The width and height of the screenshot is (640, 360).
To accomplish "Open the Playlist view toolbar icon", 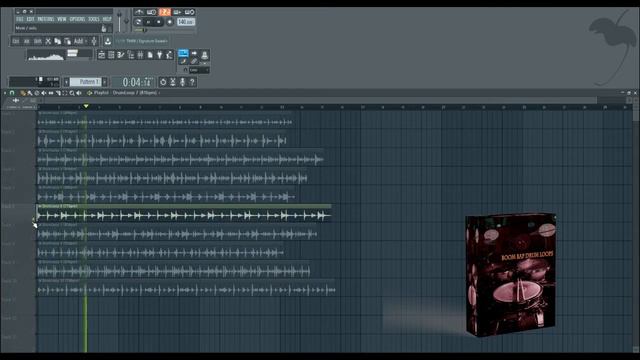I will point(102,55).
